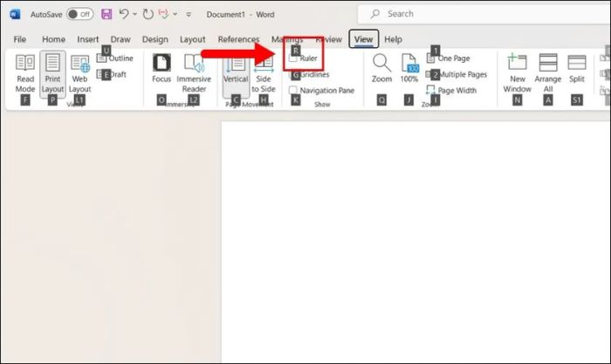Click the Undo arrow icon
This screenshot has width=611, height=364.
coord(124,14)
